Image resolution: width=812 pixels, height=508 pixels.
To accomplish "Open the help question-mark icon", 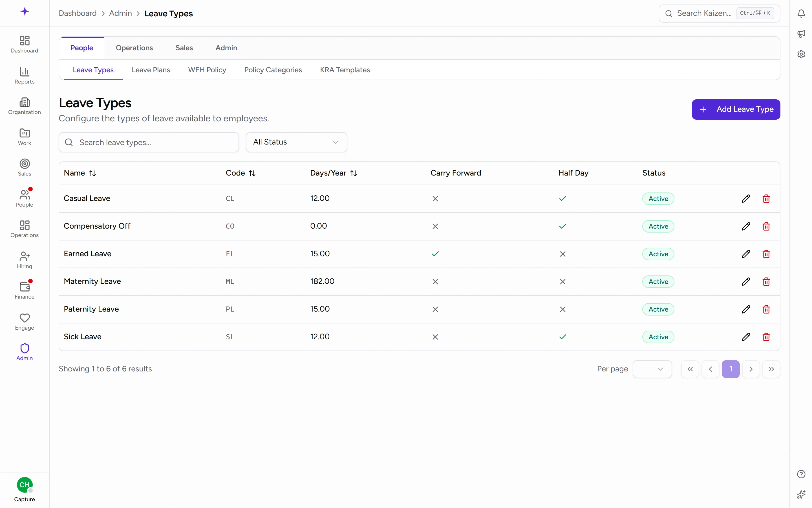I will (x=801, y=474).
